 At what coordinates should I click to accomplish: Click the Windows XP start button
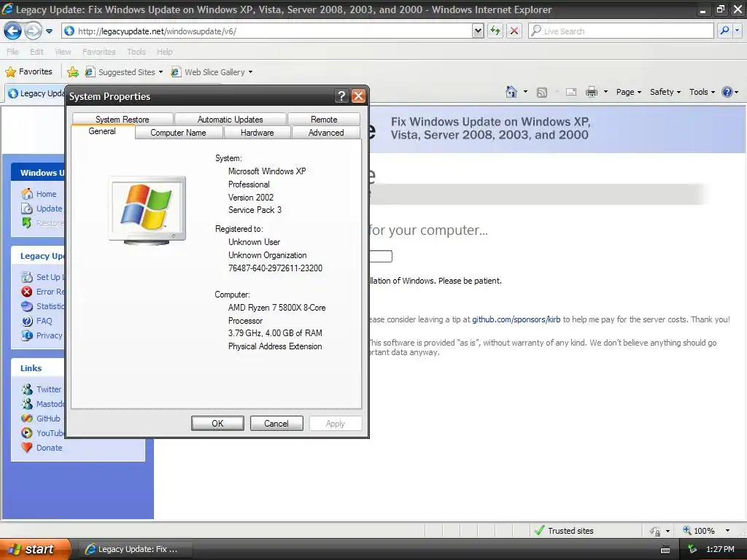[x=34, y=549]
